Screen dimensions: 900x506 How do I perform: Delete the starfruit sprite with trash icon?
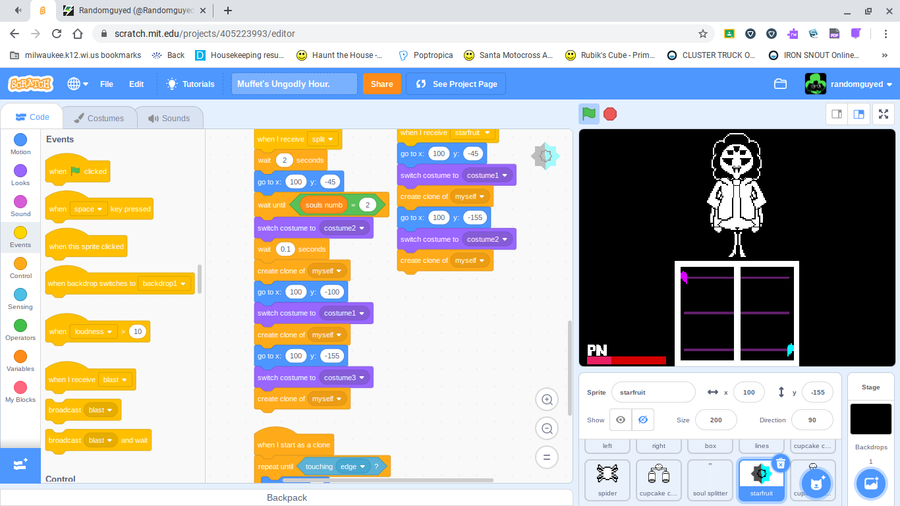[781, 463]
